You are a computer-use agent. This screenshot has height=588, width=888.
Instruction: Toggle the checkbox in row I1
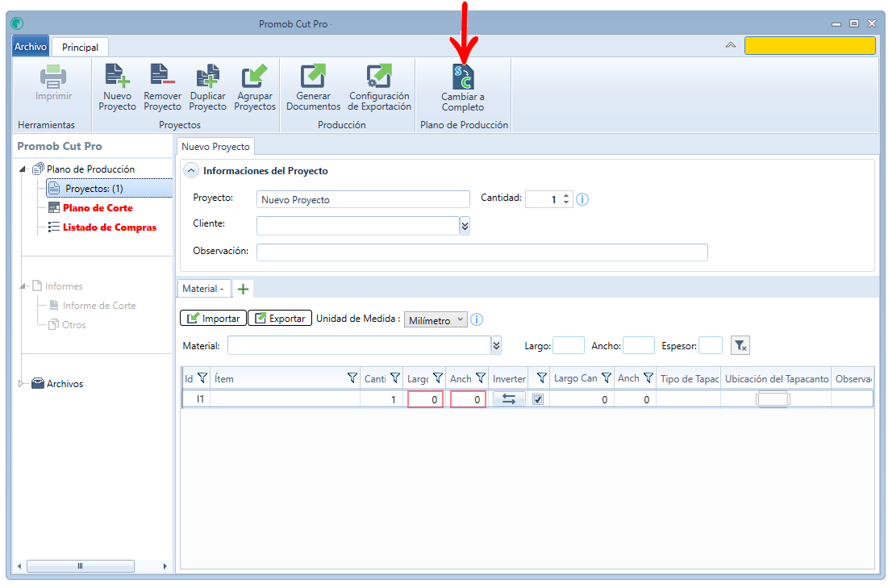pos(538,399)
